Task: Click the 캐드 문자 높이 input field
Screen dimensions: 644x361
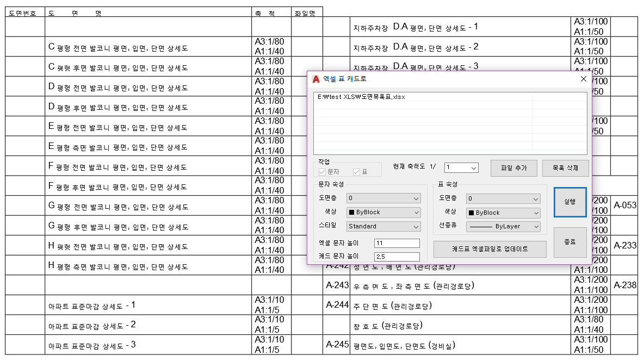Action: 397,257
